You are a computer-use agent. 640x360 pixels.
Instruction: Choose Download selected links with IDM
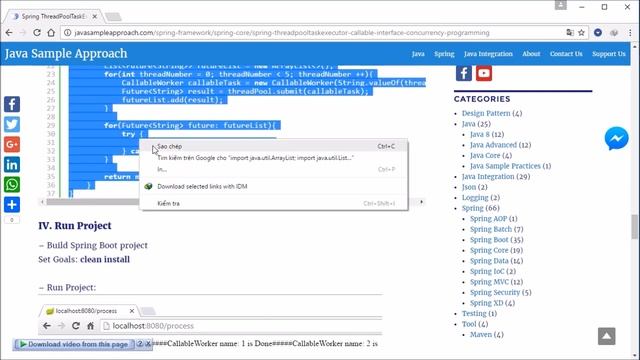273,186
